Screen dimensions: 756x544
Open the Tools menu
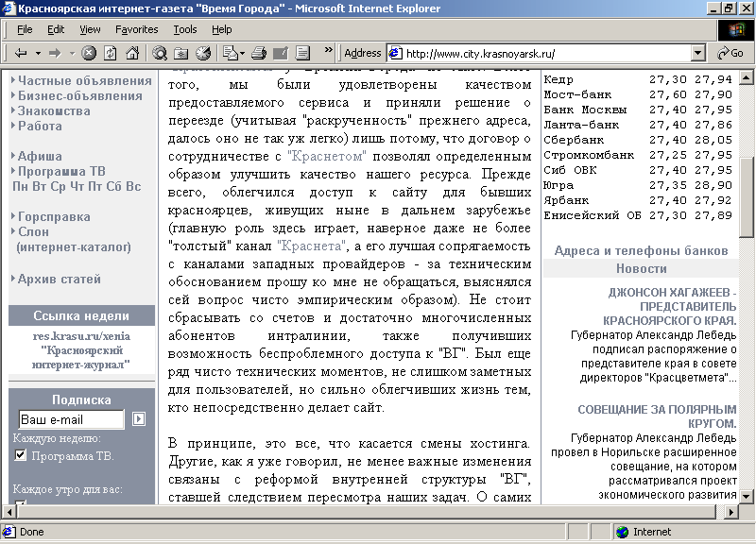(185, 30)
